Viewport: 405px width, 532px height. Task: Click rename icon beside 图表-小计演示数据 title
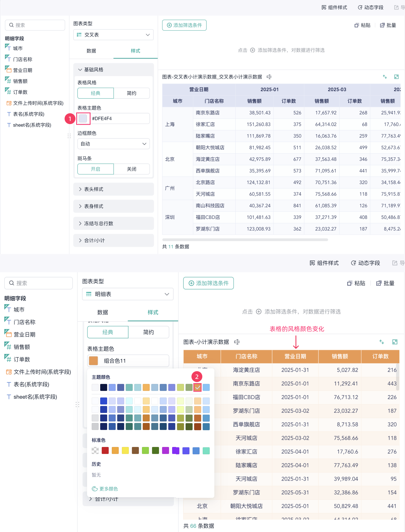coord(237,342)
